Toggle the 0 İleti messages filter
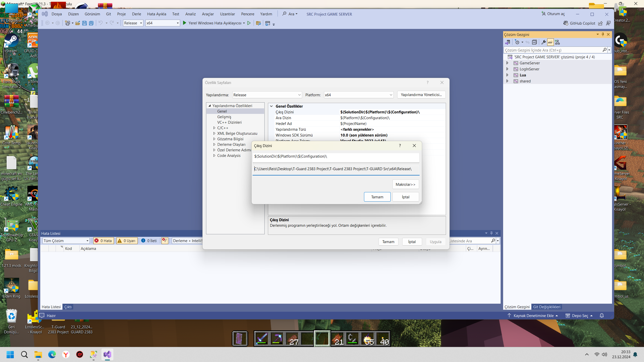The width and height of the screenshot is (644, 362). point(149,241)
